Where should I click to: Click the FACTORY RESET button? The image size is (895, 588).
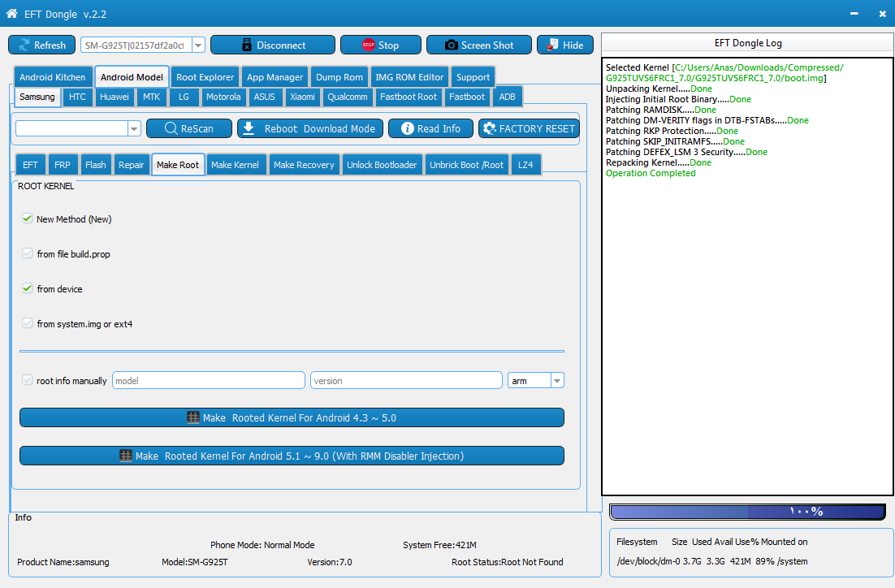pyautogui.click(x=530, y=128)
